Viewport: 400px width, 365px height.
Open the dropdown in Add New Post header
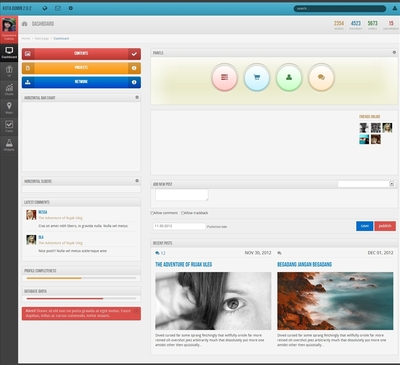pos(366,184)
